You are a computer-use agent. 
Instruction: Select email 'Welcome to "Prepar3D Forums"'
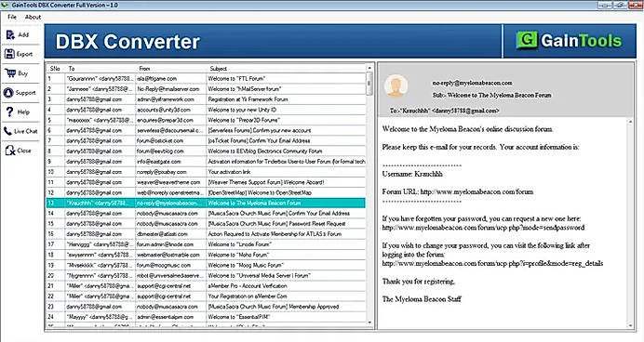coord(206,120)
